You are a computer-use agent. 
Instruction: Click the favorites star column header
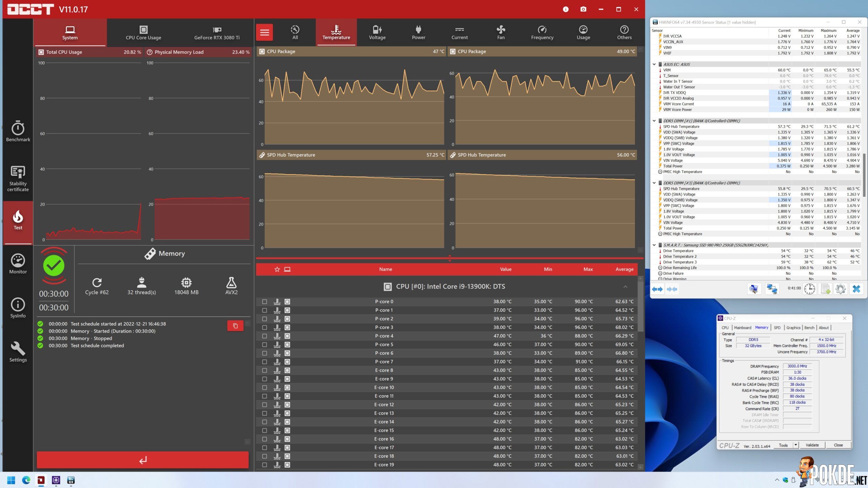pyautogui.click(x=277, y=269)
